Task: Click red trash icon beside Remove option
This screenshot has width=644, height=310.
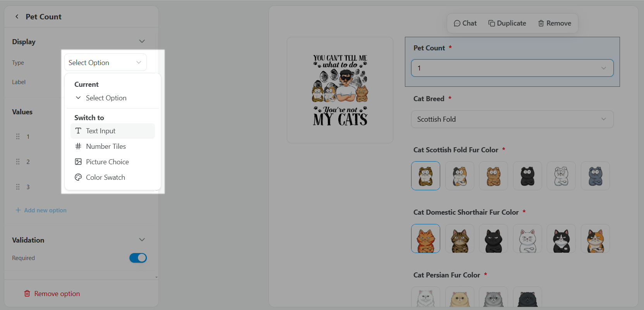Action: click(x=27, y=293)
